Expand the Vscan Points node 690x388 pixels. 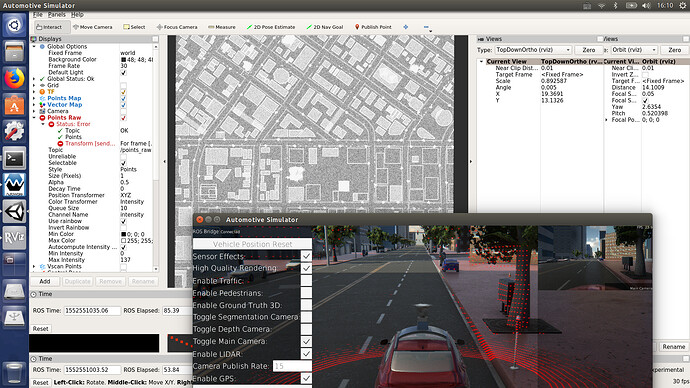(x=34, y=266)
